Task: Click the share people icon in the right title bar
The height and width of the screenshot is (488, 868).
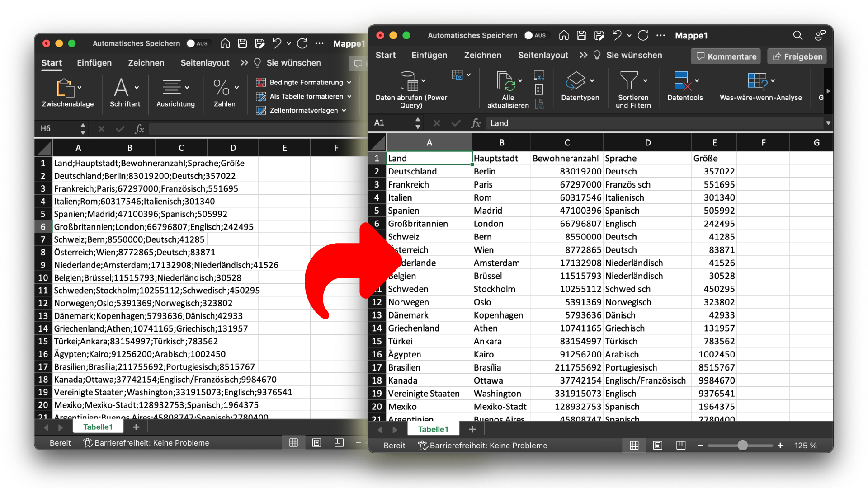Action: 820,35
